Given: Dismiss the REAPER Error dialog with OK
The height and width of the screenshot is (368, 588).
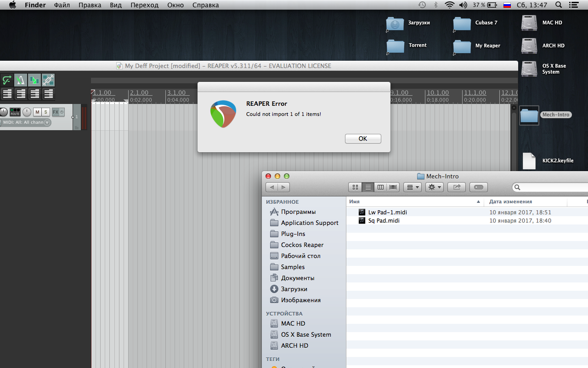Looking at the screenshot, I should pos(363,138).
